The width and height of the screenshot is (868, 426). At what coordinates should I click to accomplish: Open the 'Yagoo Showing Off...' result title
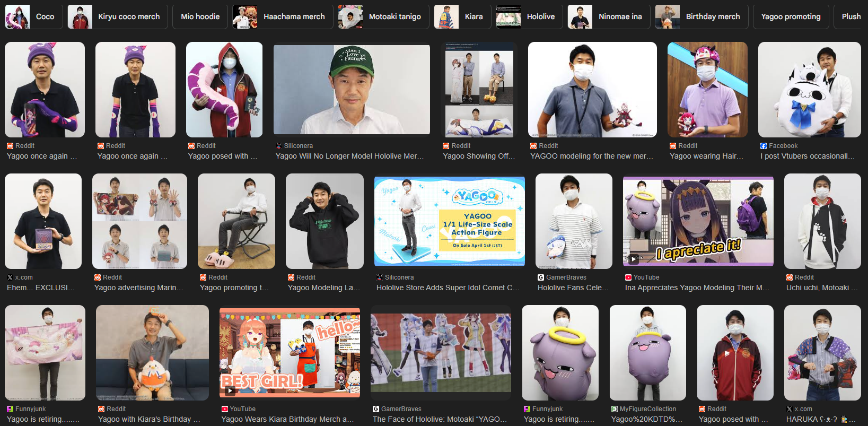tap(479, 156)
